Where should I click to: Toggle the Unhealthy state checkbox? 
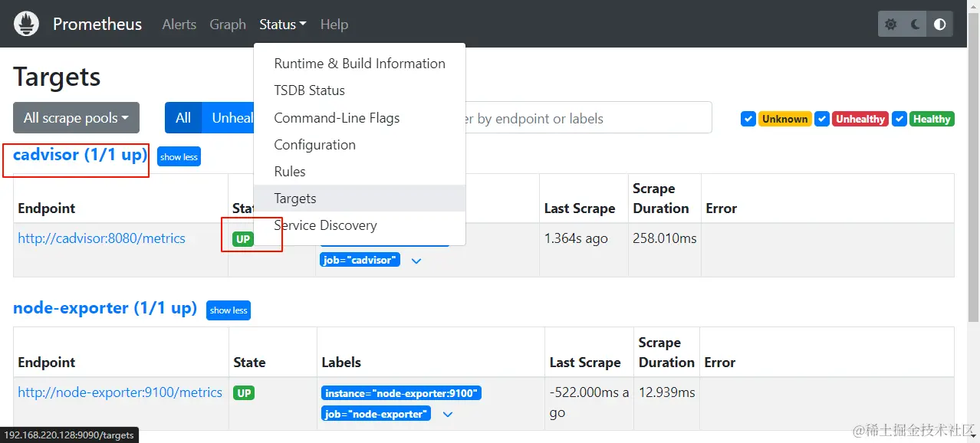click(x=822, y=119)
